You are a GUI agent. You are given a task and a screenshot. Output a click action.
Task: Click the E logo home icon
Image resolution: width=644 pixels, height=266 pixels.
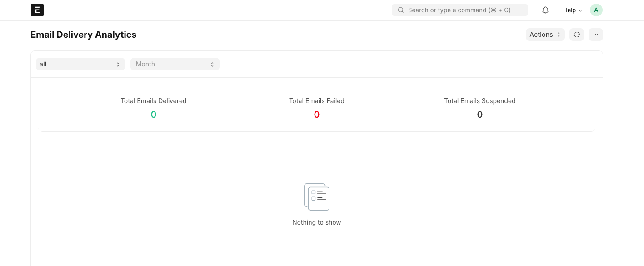point(37,10)
